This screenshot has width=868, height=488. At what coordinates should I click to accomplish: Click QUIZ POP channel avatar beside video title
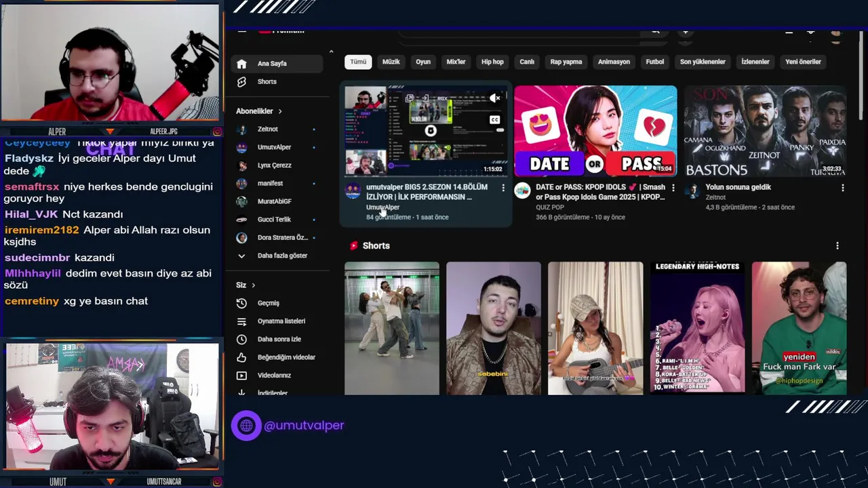522,191
